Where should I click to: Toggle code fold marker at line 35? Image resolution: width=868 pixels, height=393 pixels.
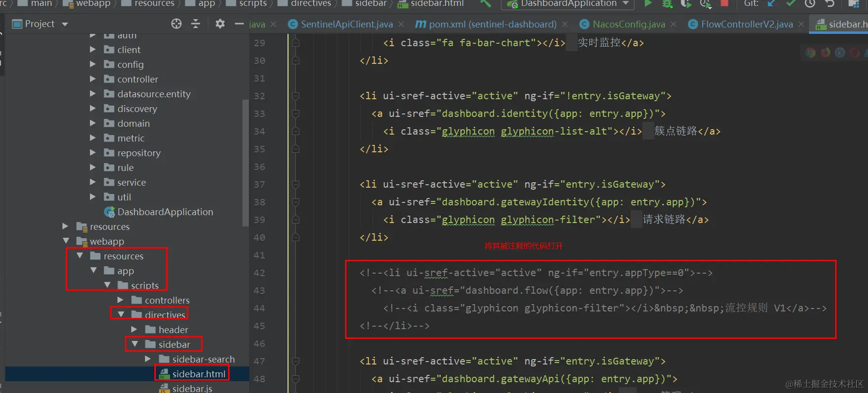click(295, 149)
